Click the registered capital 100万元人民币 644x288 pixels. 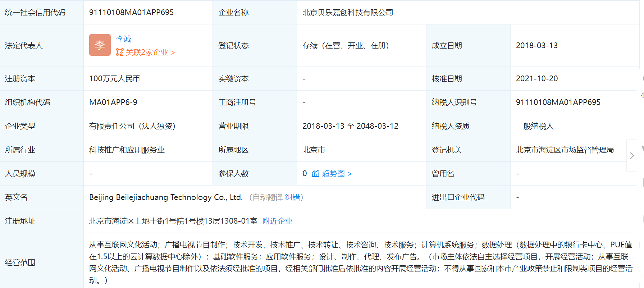[114, 79]
